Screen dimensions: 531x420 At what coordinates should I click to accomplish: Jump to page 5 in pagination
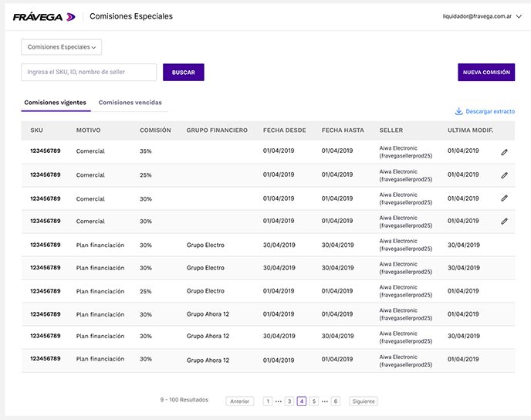pyautogui.click(x=314, y=401)
